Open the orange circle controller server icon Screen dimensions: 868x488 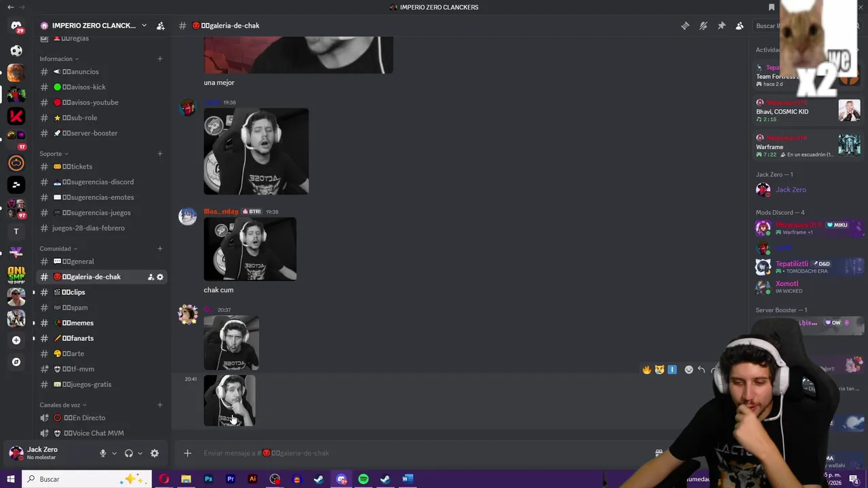point(16,163)
